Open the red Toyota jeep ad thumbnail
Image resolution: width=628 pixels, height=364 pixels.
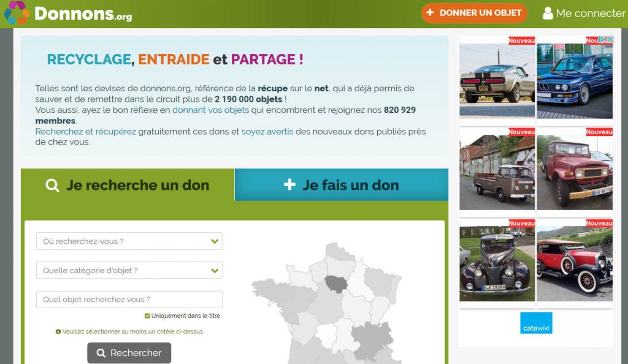pyautogui.click(x=574, y=172)
